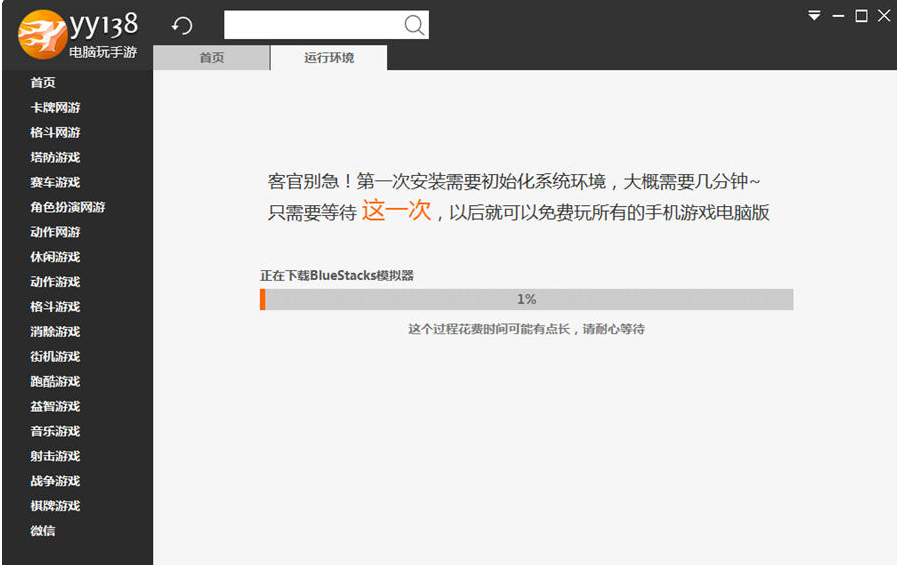Switch to the 首页 tab

pyautogui.click(x=212, y=58)
